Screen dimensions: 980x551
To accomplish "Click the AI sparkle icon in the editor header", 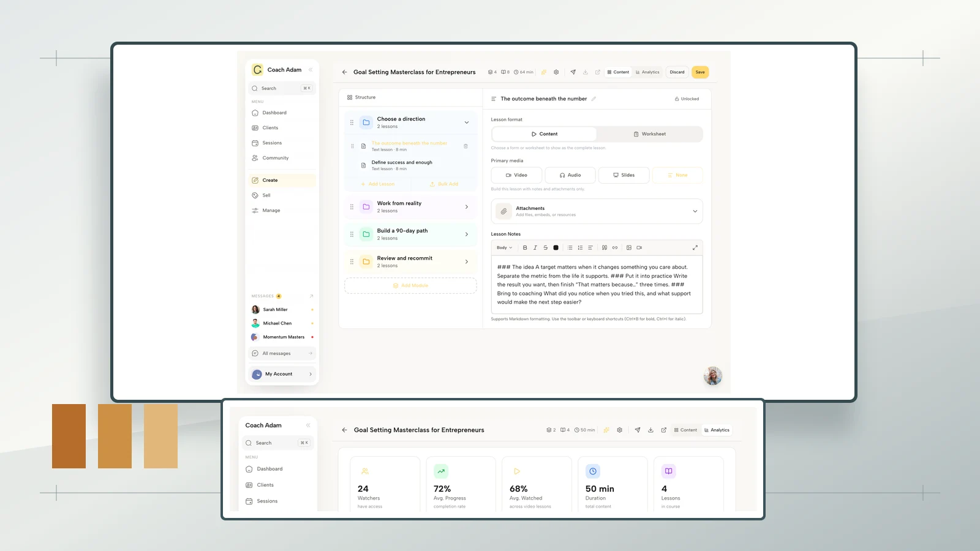I will click(543, 72).
